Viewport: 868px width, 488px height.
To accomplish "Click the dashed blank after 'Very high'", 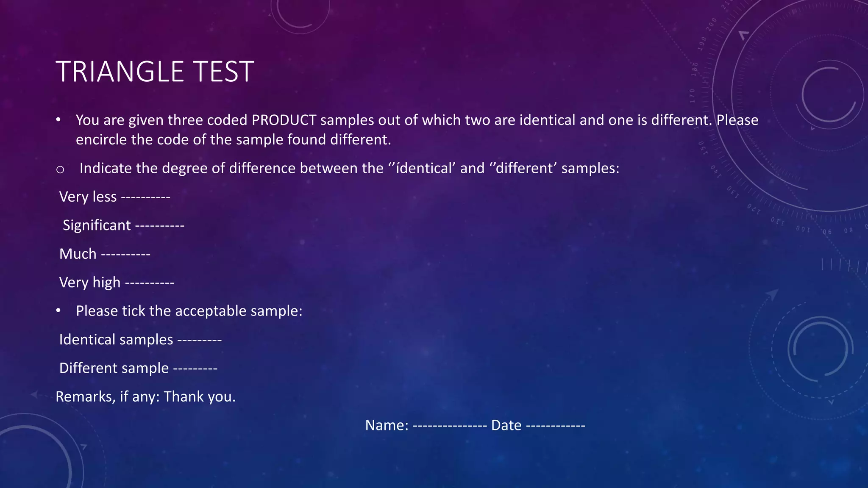I will tap(150, 283).
